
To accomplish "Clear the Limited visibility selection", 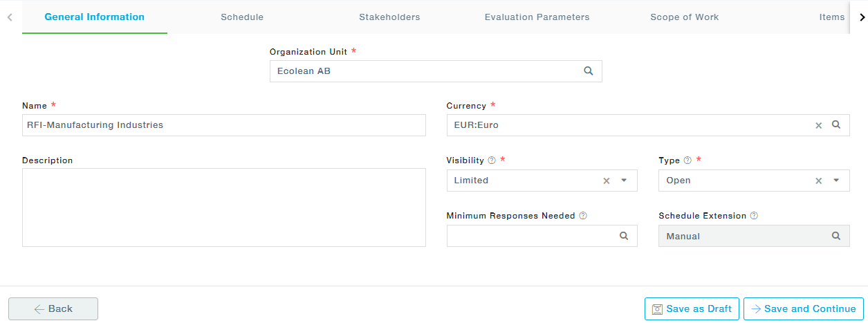I will [607, 181].
